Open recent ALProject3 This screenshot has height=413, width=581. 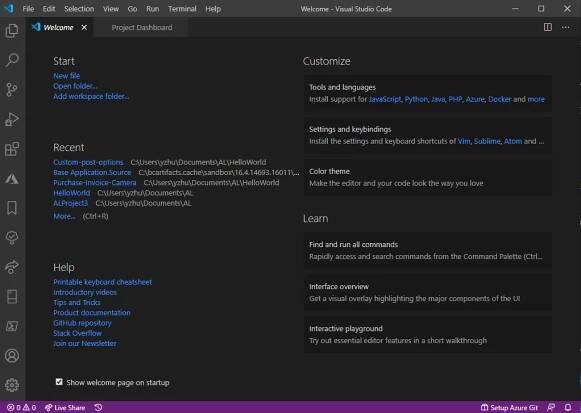[x=70, y=203]
